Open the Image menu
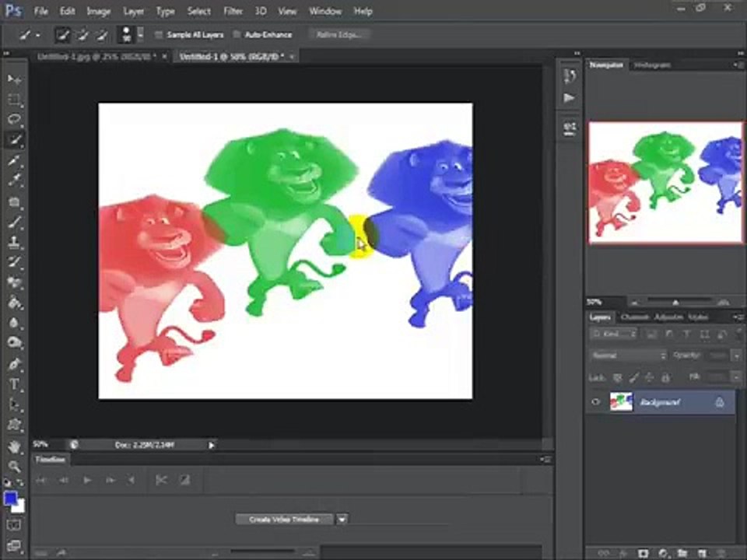This screenshot has height=560, width=747. pos(99,11)
